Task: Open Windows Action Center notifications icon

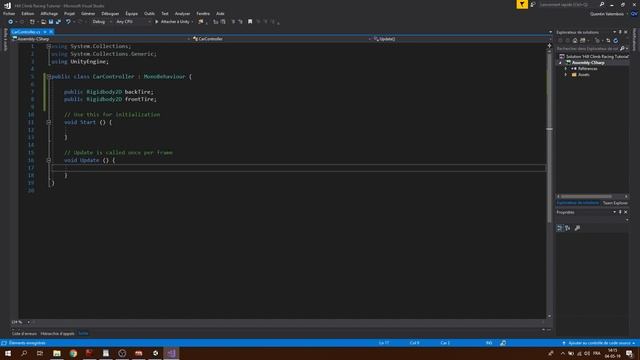Action: pyautogui.click(x=629, y=353)
